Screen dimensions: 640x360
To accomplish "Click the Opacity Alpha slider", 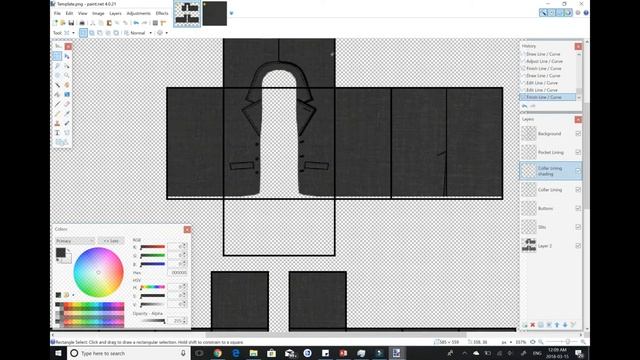I will 153,321.
